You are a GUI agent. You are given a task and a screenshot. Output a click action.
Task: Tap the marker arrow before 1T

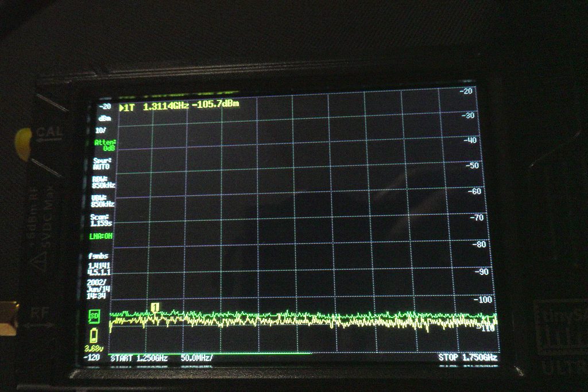click(122, 108)
